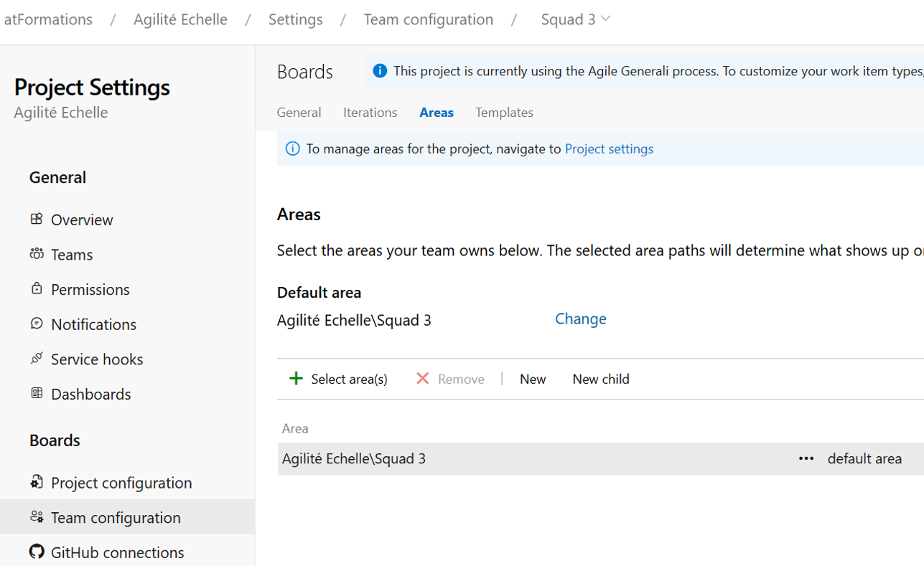Select the Agilité Echelle\Squad 3 area row
The width and height of the screenshot is (924, 566).
[x=600, y=458]
